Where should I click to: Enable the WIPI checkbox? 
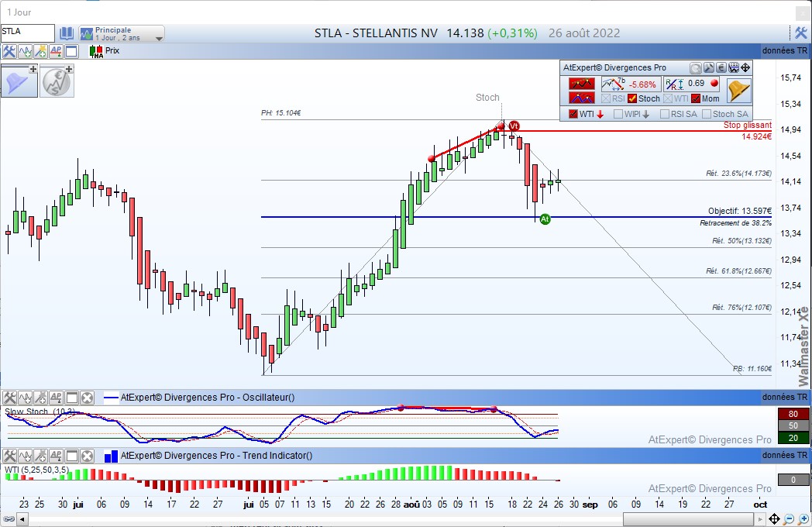(x=618, y=114)
